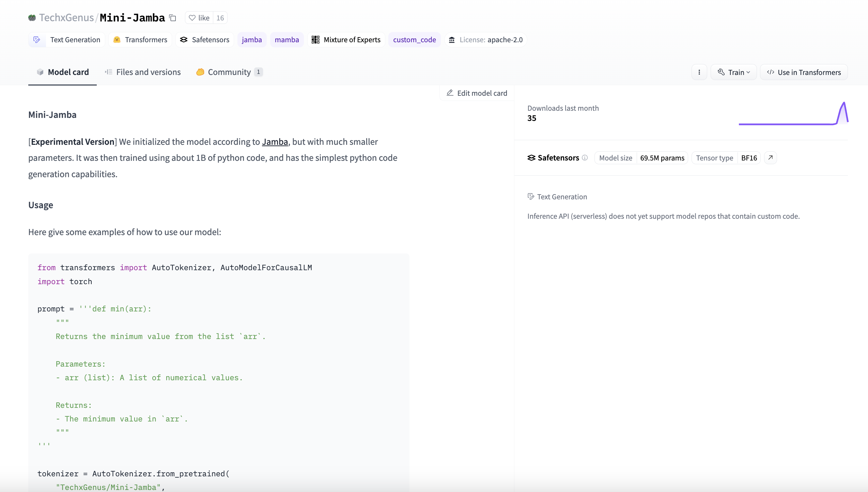Click the Text Generation pipeline icon tag
Screen dimensions: 868x492
point(37,40)
